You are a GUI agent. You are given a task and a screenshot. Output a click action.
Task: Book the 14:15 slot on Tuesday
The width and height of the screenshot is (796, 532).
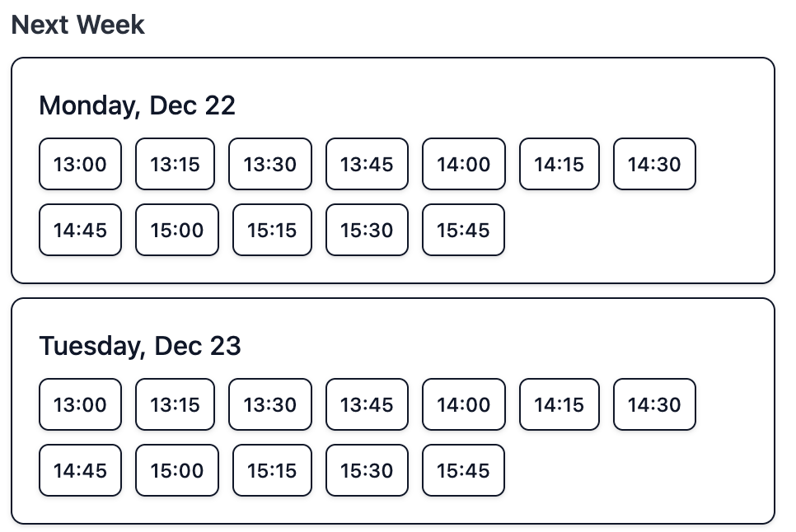coord(559,404)
